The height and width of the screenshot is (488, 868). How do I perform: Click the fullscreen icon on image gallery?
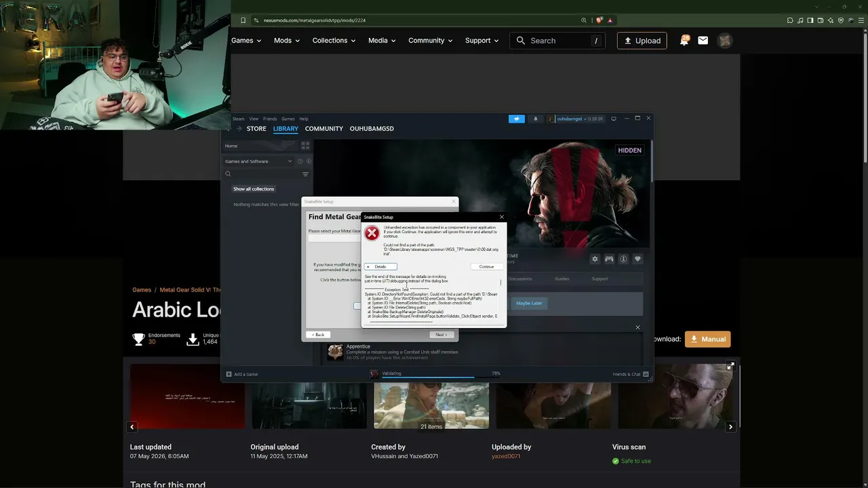[x=730, y=366]
